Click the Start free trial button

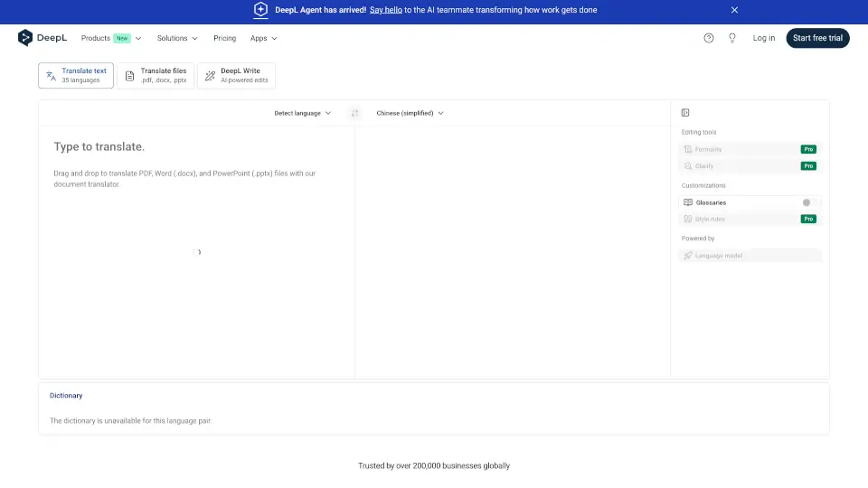(x=817, y=38)
